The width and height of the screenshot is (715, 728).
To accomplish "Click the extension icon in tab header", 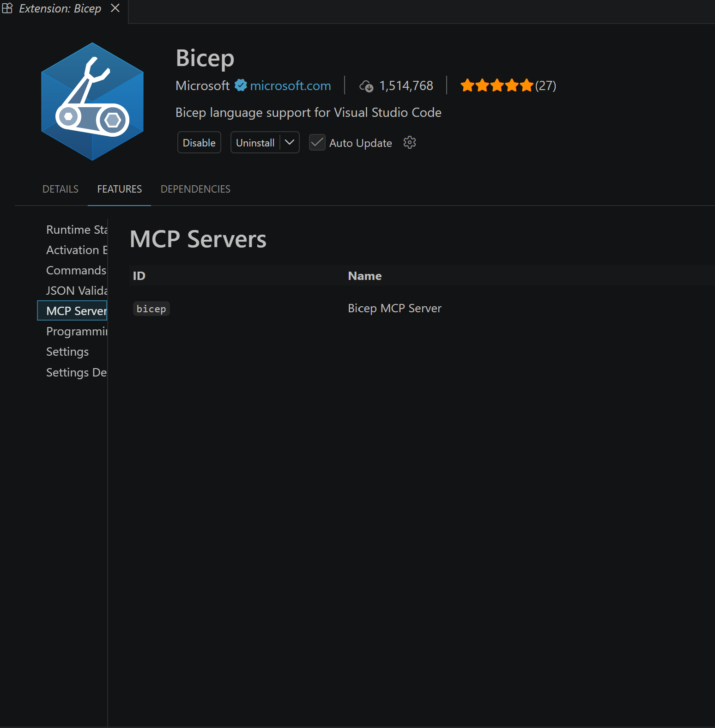I will [7, 8].
